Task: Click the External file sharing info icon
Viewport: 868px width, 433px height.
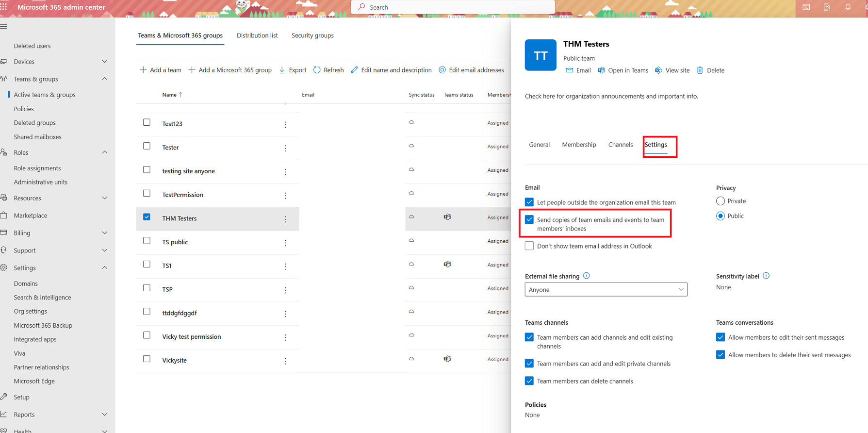Action: tap(587, 276)
